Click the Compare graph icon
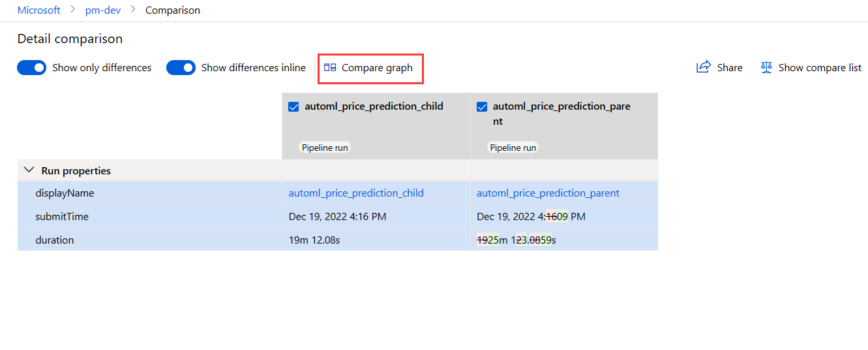This screenshot has height=350, width=868. point(330,67)
